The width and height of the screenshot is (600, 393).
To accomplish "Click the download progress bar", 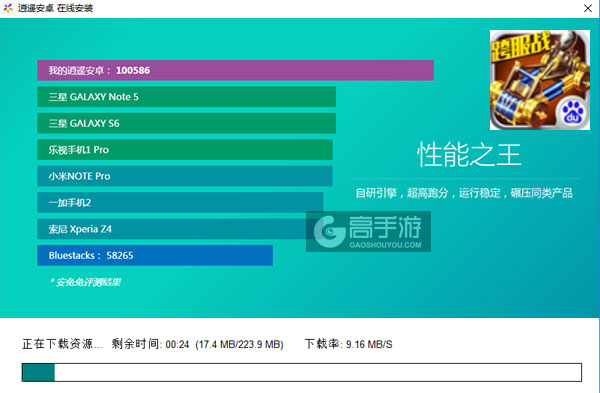I will (302, 372).
